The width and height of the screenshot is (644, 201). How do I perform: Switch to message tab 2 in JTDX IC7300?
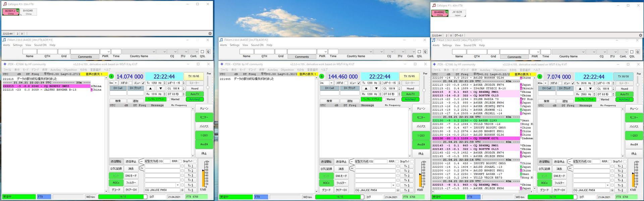(x=570, y=168)
